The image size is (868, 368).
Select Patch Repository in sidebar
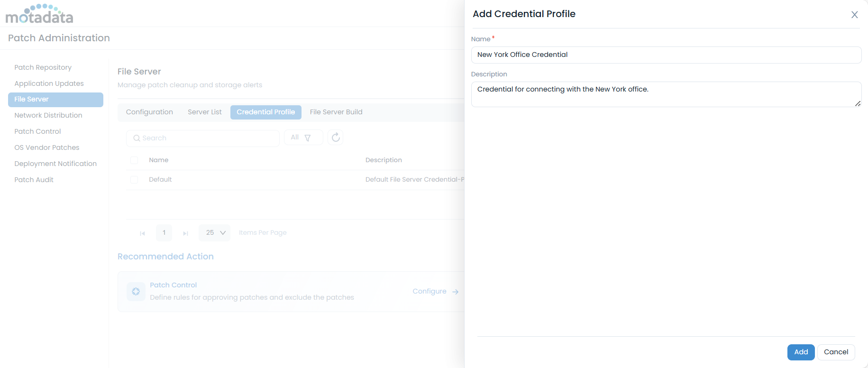43,67
